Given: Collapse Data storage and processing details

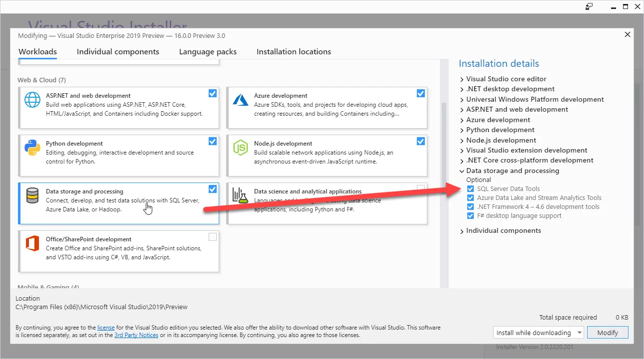Looking at the screenshot, I should [x=462, y=171].
